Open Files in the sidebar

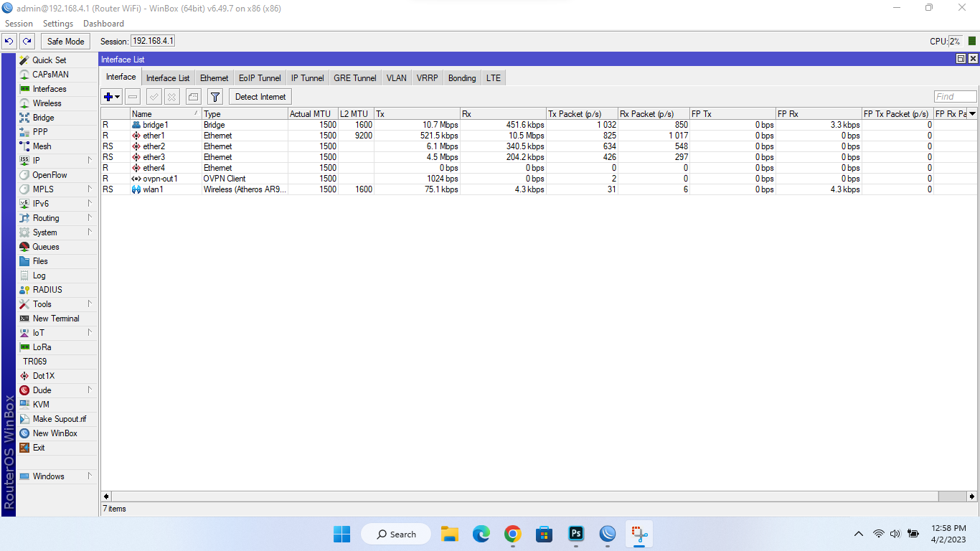point(57,261)
